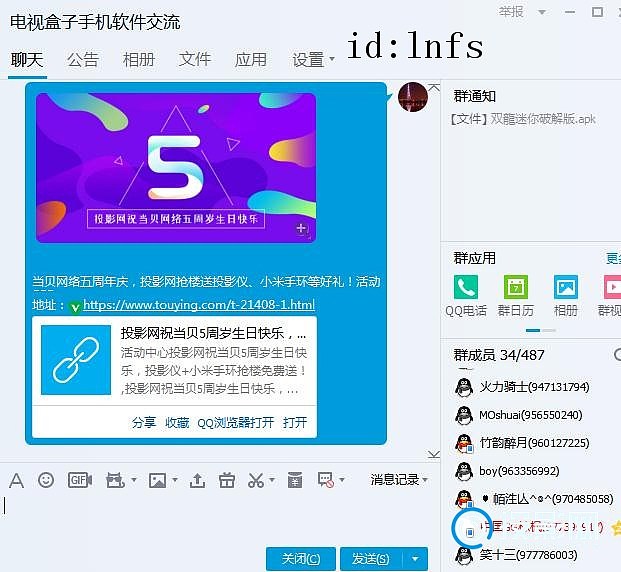The width and height of the screenshot is (621, 572).
Task: Click the chain link icon in preview card
Action: 76,360
